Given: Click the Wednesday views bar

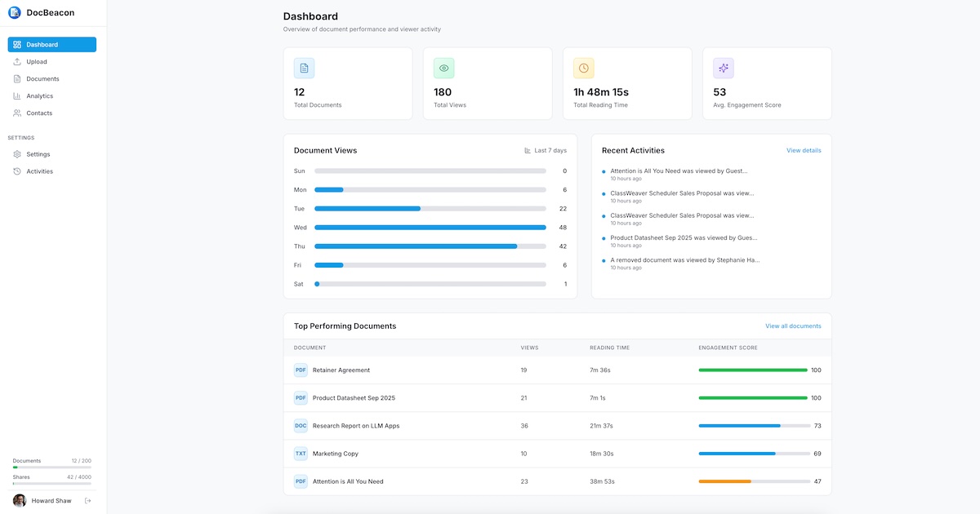Looking at the screenshot, I should point(430,228).
